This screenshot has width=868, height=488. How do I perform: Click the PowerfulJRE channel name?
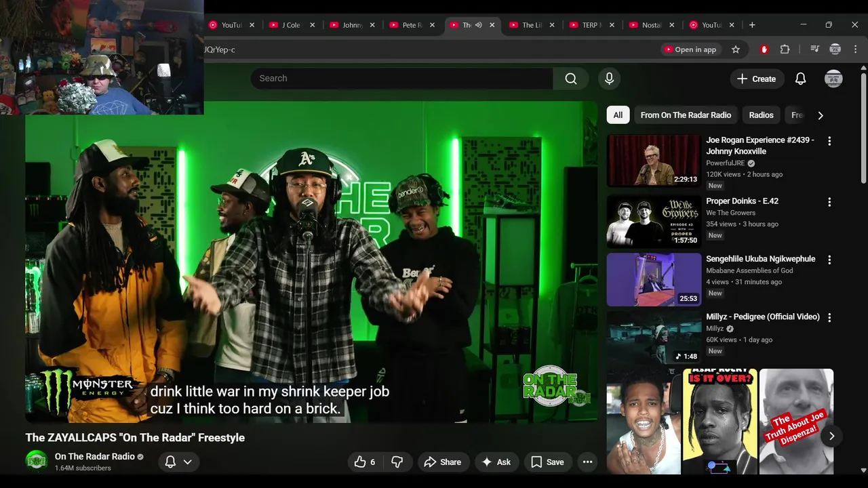(x=726, y=163)
